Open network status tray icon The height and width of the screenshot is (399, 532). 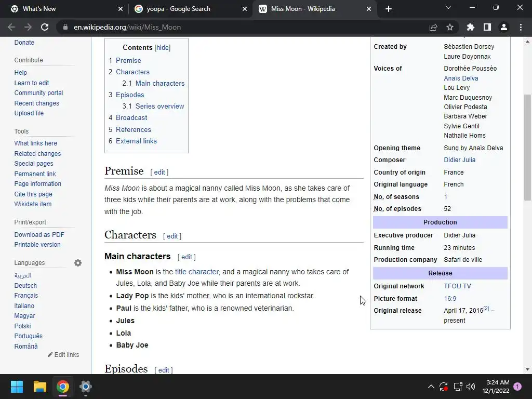pyautogui.click(x=458, y=387)
